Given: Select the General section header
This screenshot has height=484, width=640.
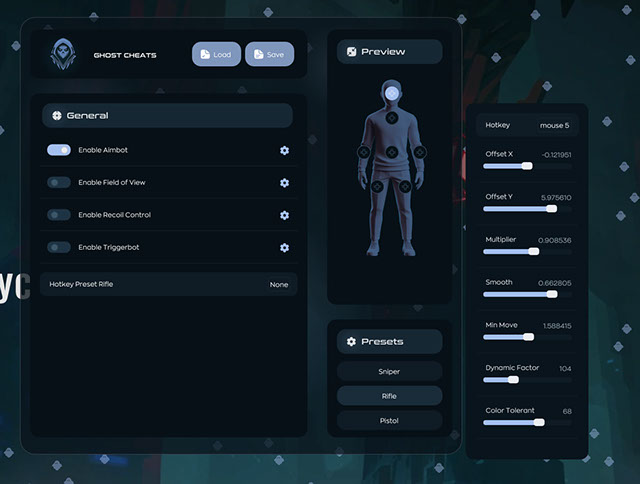Looking at the screenshot, I should coord(167,116).
